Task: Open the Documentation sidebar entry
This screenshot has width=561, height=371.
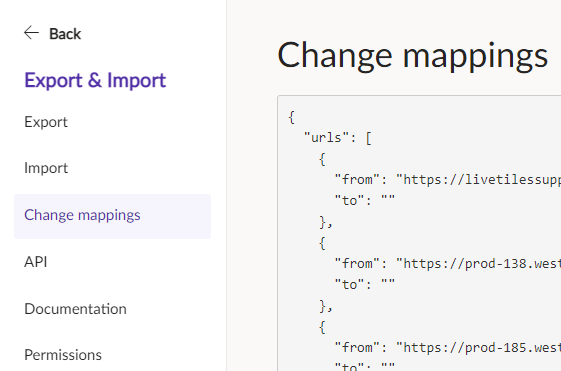Action: 75,309
